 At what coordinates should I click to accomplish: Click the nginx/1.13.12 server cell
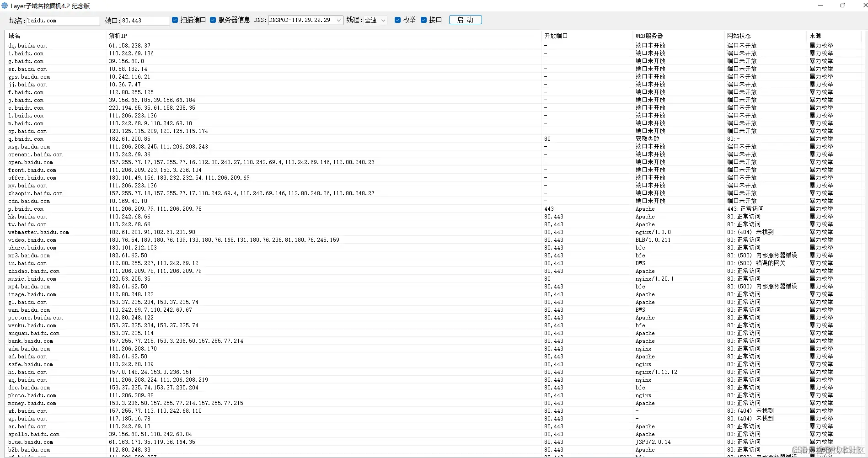[656, 372]
